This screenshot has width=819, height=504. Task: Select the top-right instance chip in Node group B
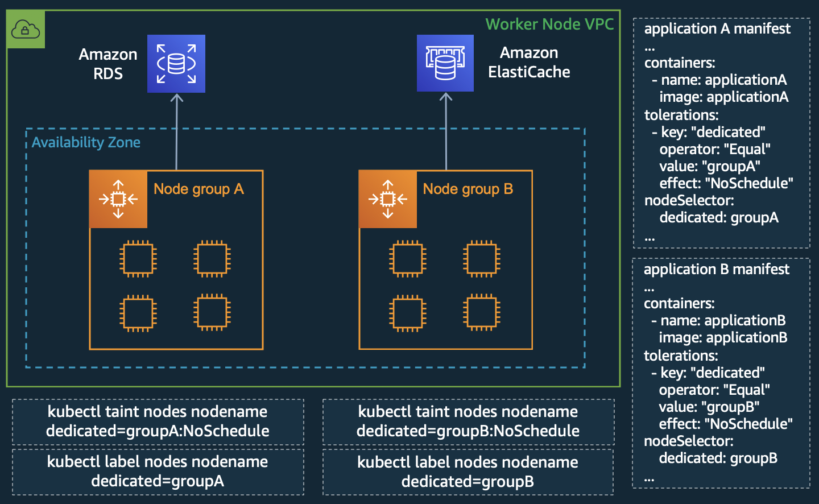(x=482, y=259)
